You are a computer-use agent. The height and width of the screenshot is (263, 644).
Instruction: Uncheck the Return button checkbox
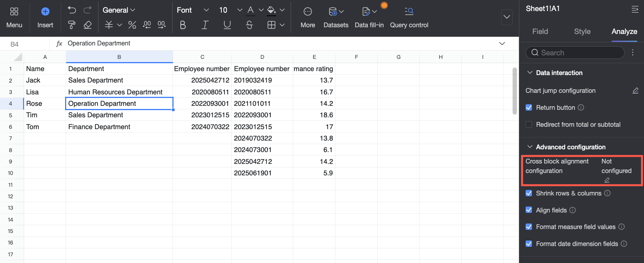pos(529,107)
